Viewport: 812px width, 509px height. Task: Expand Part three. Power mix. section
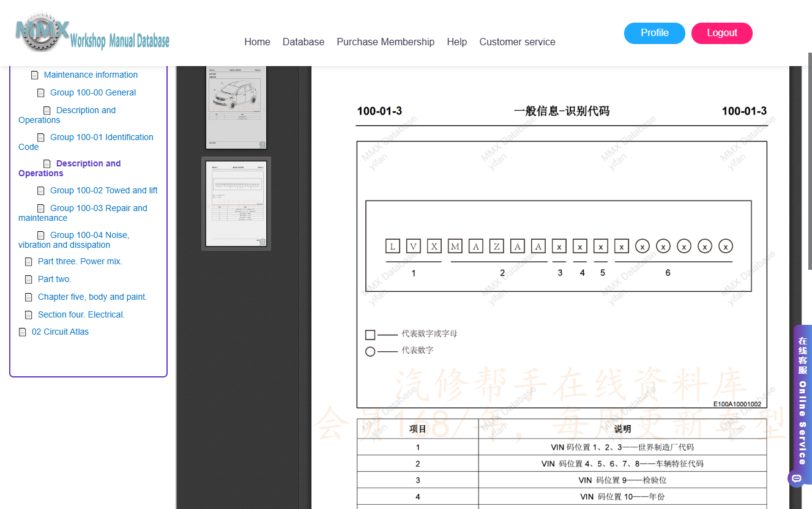click(x=80, y=261)
